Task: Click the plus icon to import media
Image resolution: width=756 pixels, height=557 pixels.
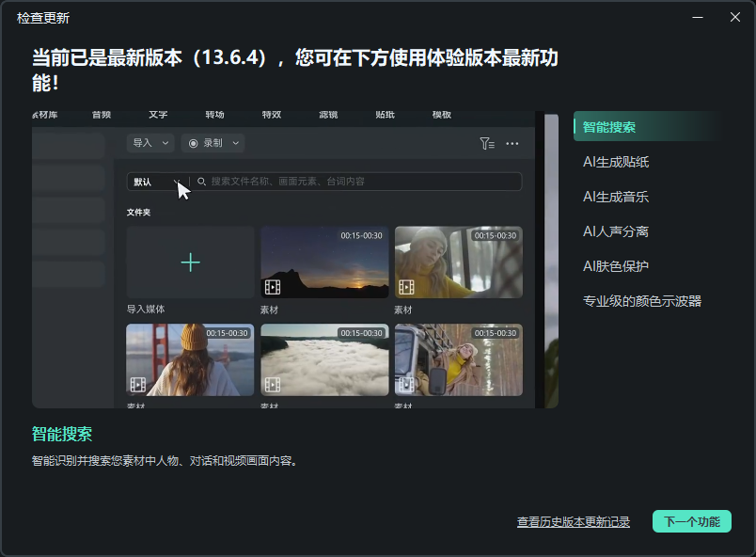Action: pos(190,262)
